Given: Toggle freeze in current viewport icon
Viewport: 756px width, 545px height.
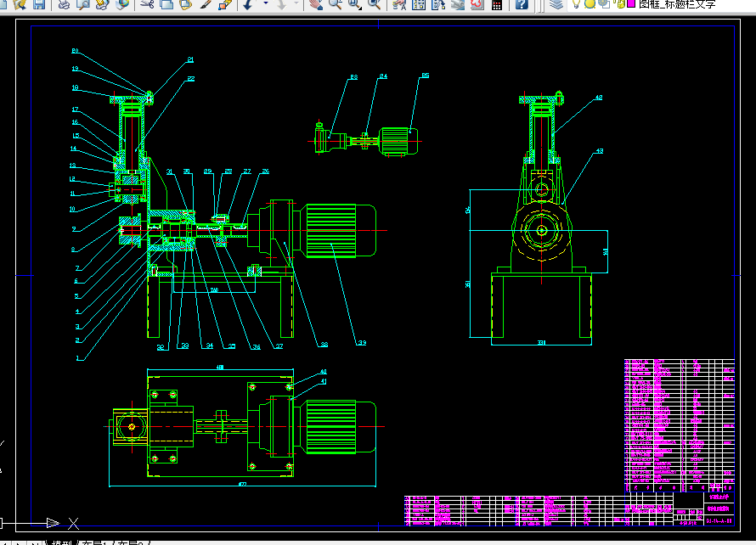Looking at the screenshot, I should [604, 4].
